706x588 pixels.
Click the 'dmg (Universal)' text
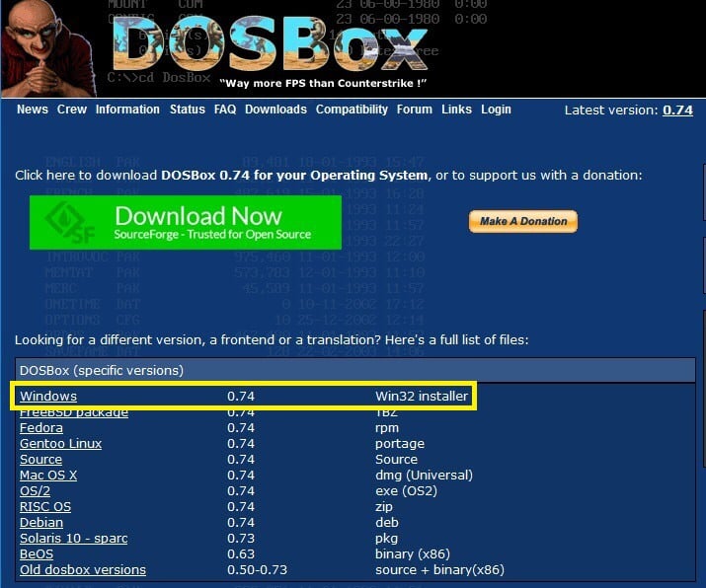(x=425, y=476)
